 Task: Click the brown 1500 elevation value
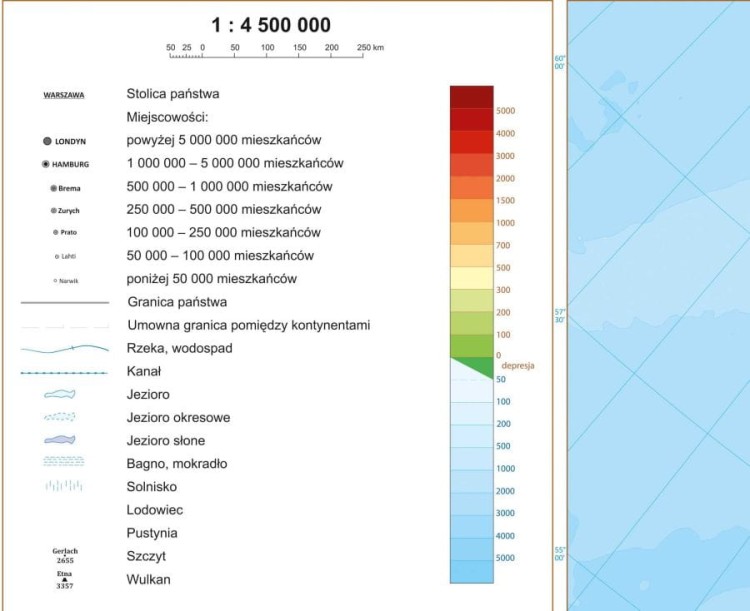[505, 200]
